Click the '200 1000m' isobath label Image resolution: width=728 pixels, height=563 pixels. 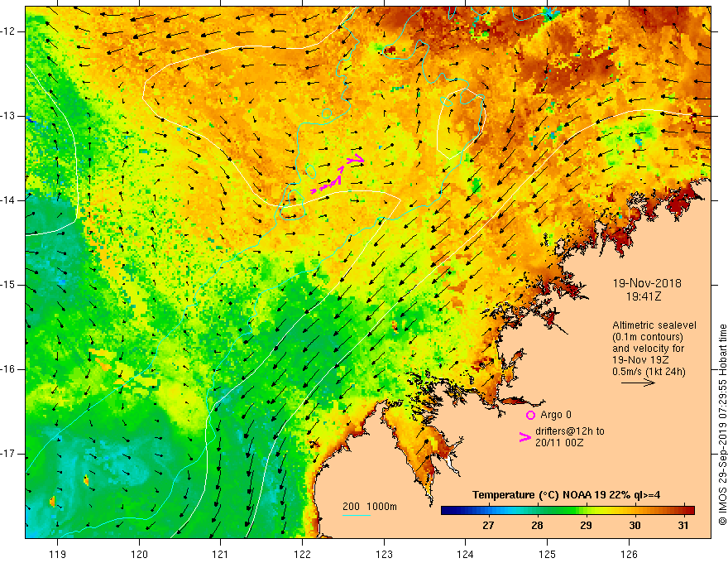370,507
